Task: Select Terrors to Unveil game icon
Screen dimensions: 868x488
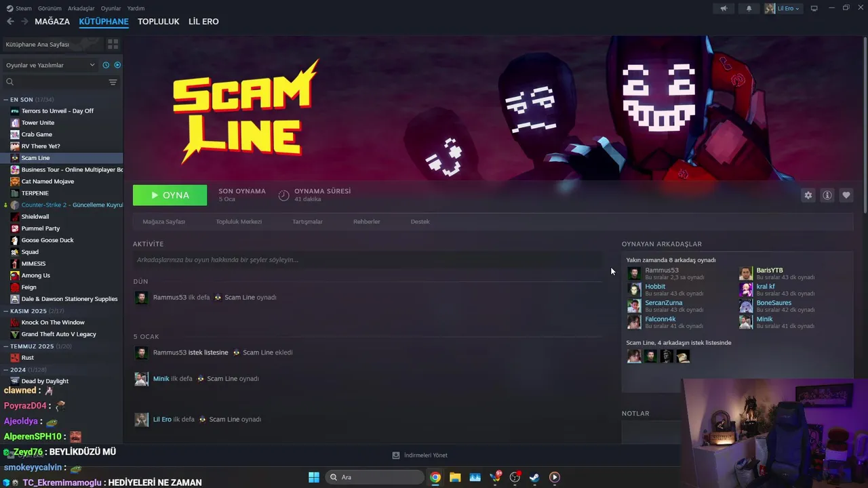Action: [15, 111]
